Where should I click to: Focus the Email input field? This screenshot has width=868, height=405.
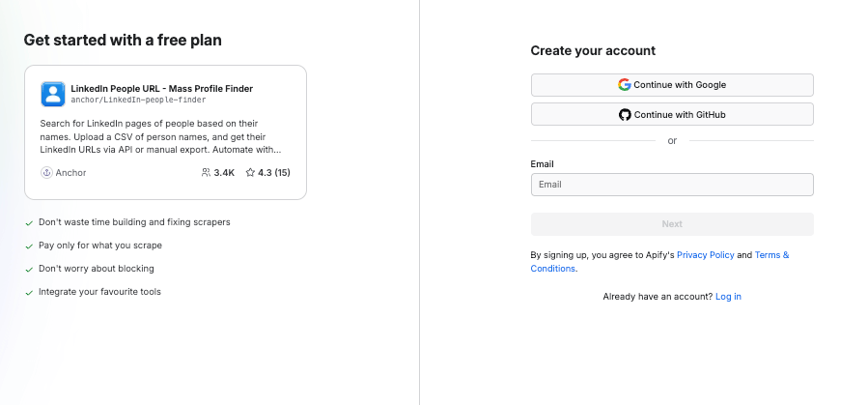pos(672,185)
